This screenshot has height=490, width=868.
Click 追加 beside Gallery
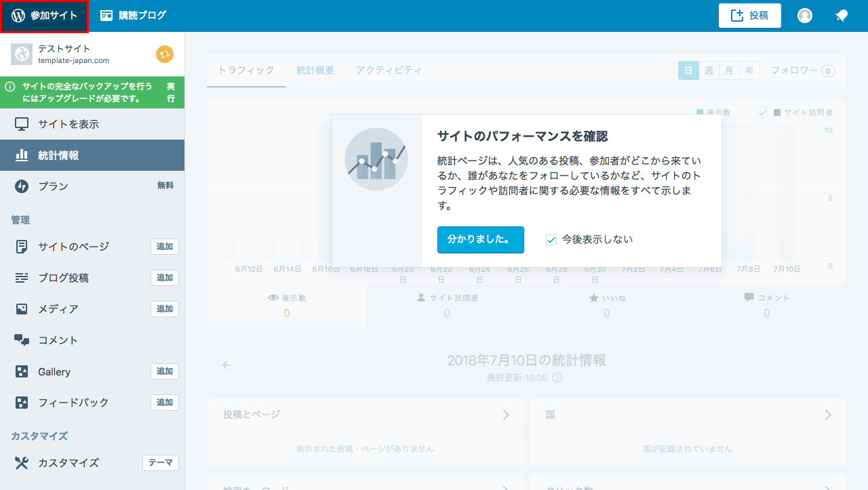(165, 371)
